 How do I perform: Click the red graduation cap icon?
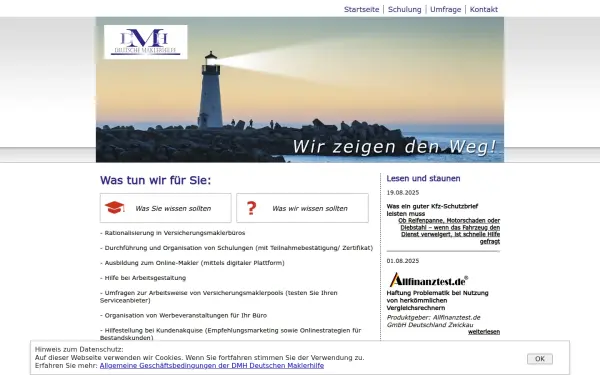[114, 207]
